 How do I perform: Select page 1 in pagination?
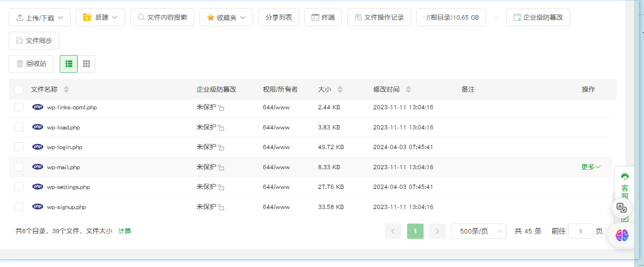(x=415, y=231)
